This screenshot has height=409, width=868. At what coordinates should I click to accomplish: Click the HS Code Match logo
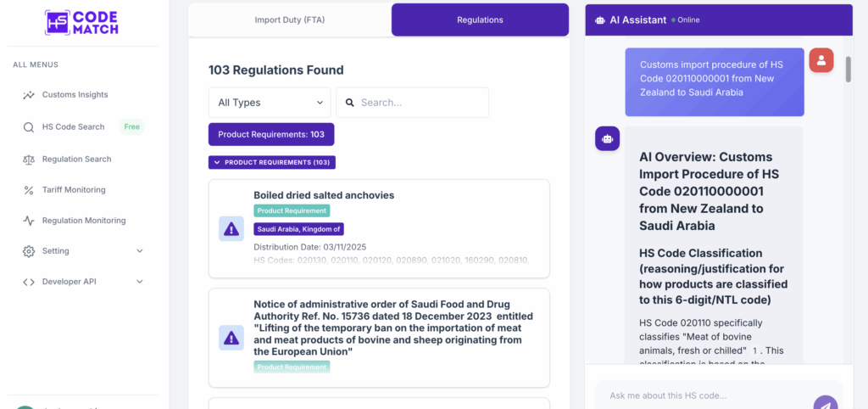81,22
